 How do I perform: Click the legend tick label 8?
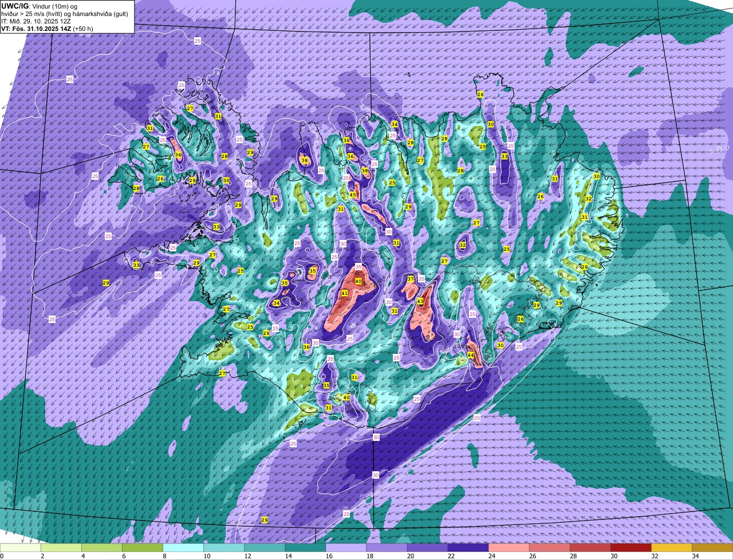tap(164, 556)
